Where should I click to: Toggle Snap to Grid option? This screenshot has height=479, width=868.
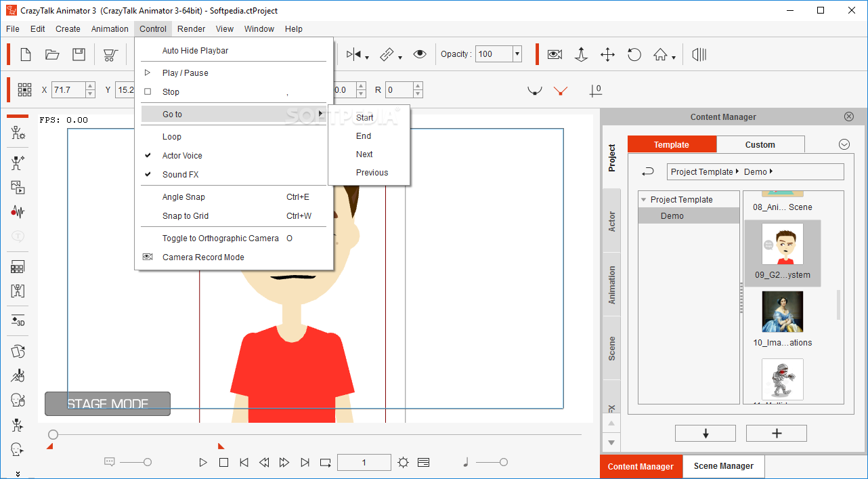tap(234, 216)
